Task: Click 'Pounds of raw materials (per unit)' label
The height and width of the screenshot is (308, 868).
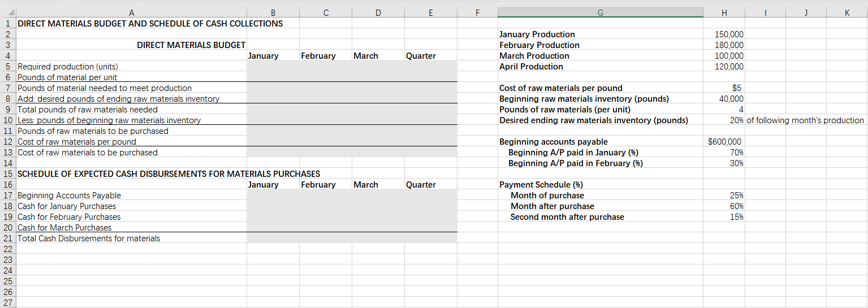Action: [565, 110]
